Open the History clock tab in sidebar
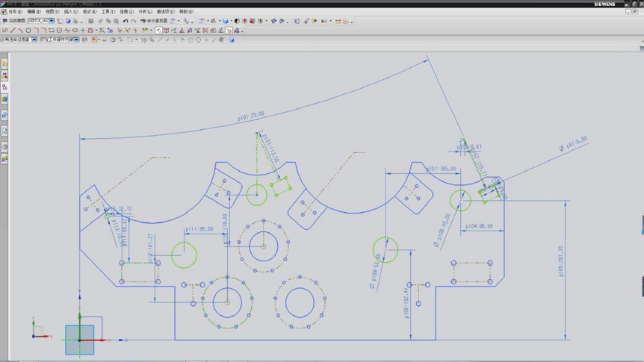Image resolution: width=644 pixels, height=362 pixels. pos(4,147)
